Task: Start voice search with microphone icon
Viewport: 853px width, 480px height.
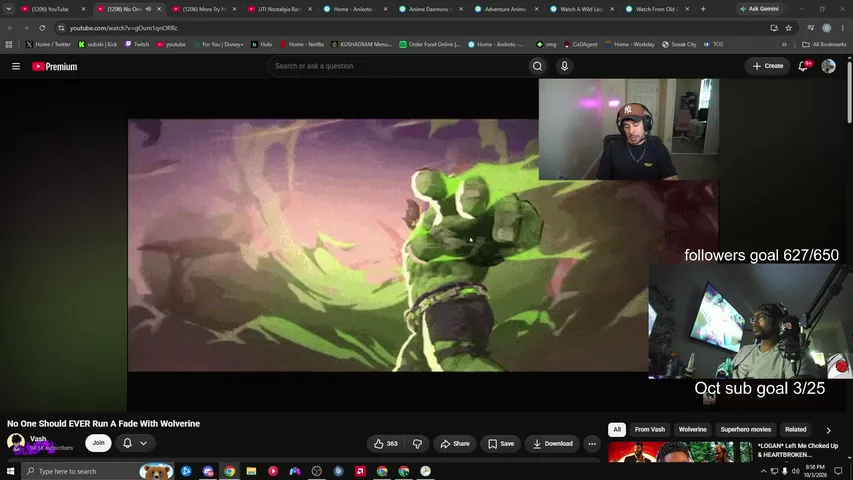Action: (564, 66)
